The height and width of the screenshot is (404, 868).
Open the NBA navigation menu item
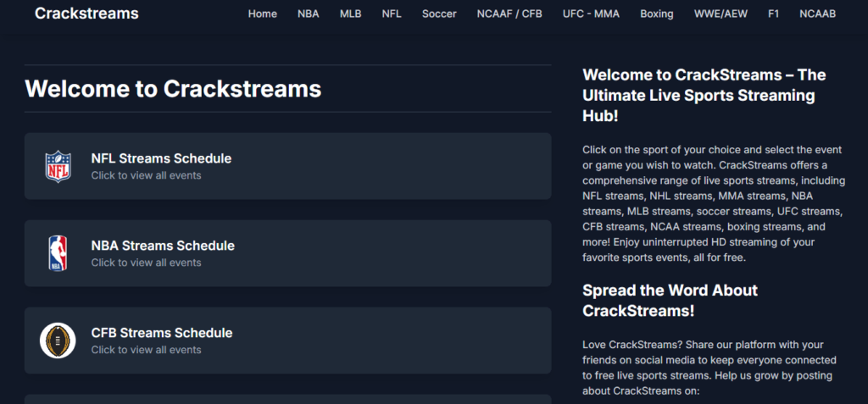pos(309,14)
